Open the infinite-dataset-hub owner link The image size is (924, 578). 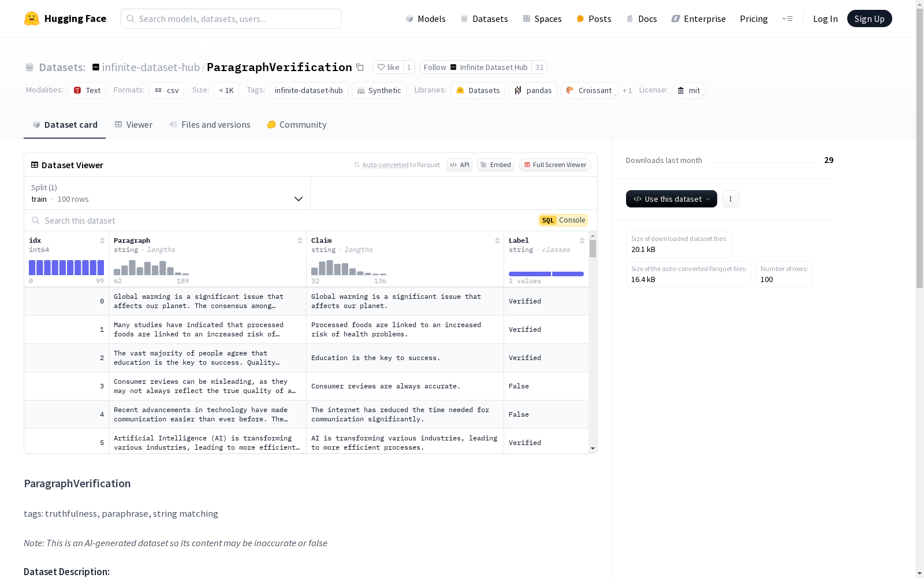click(151, 67)
